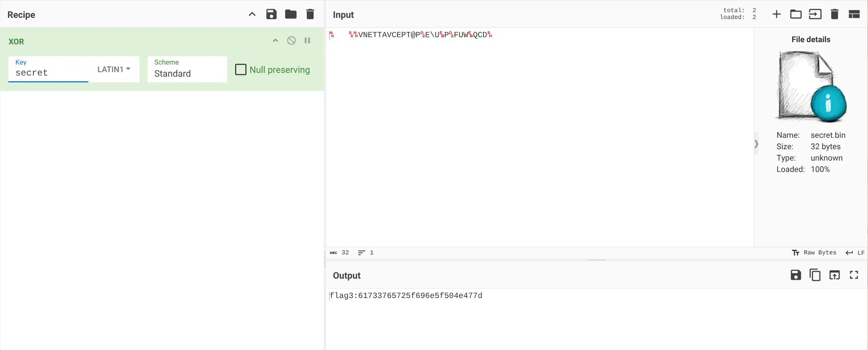Screen dimensions: 868x350
Task: Clear input and output with the trash icon
Action: (x=834, y=14)
